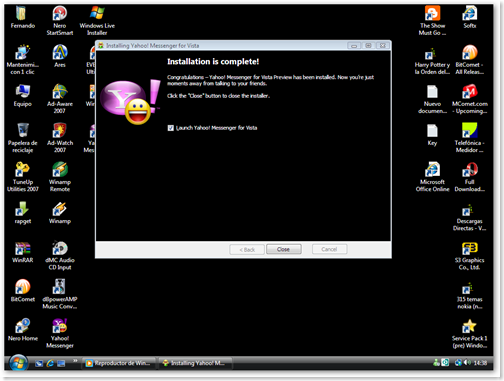Click the Yahoo! Messenger logo in the installer
This screenshot has width=504, height=381.
pos(130,102)
